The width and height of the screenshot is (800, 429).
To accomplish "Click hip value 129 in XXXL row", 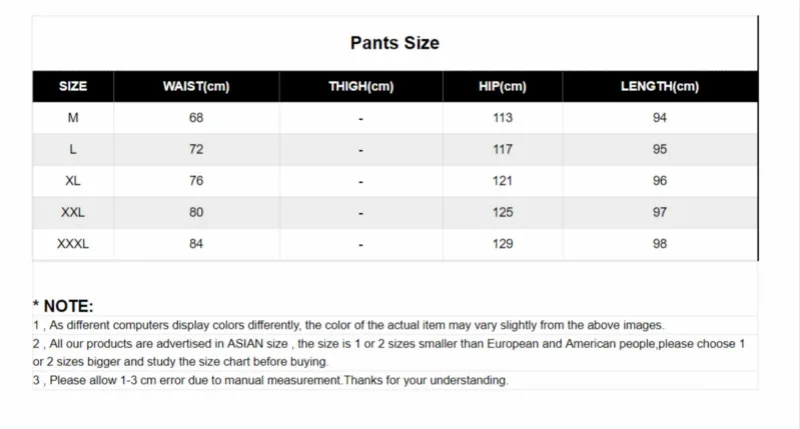I will (x=502, y=243).
